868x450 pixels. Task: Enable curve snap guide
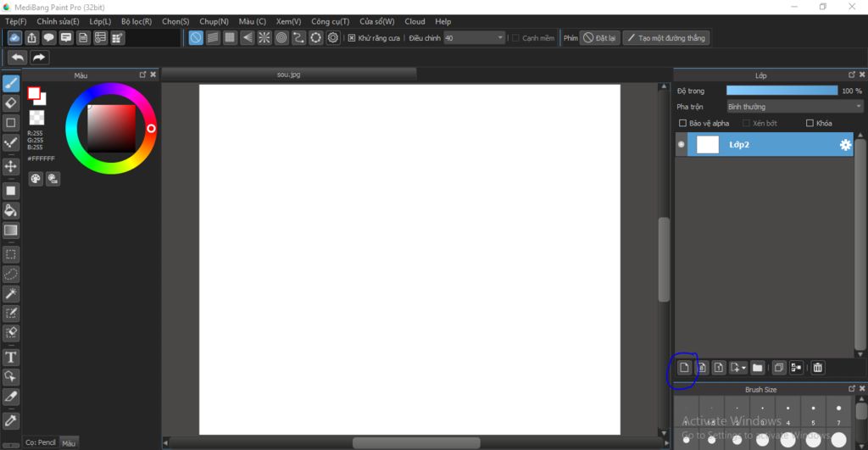[x=298, y=37]
